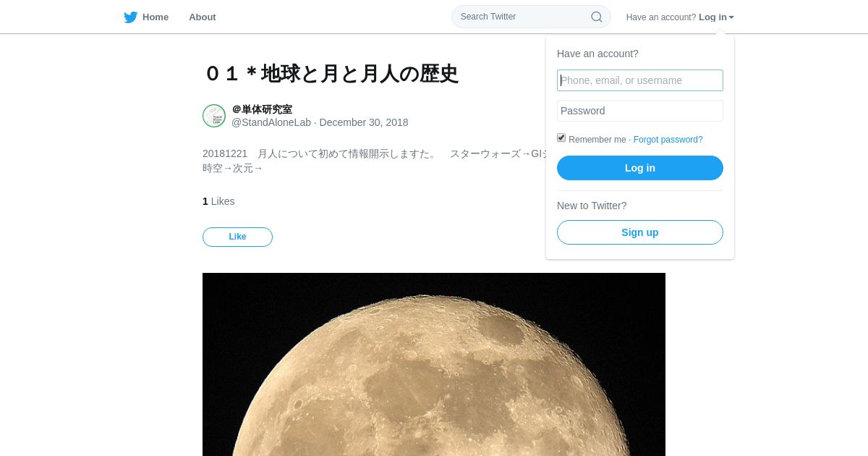
Task: View the 1 Likes count
Action: click(x=218, y=201)
